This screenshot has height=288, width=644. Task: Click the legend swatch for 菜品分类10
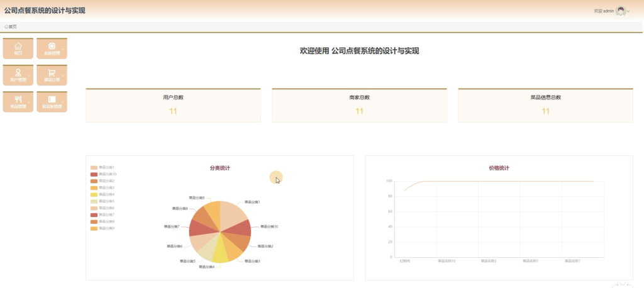tap(94, 174)
